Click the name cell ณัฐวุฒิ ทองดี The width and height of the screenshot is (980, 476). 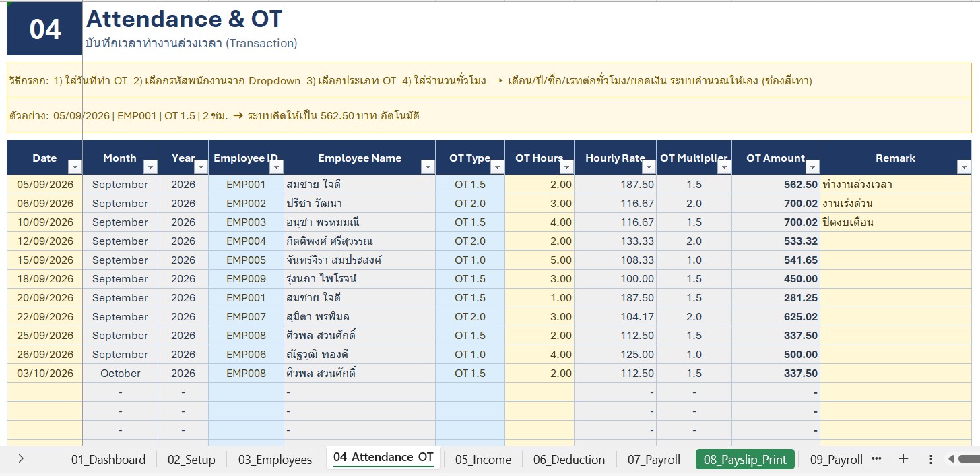pos(360,355)
